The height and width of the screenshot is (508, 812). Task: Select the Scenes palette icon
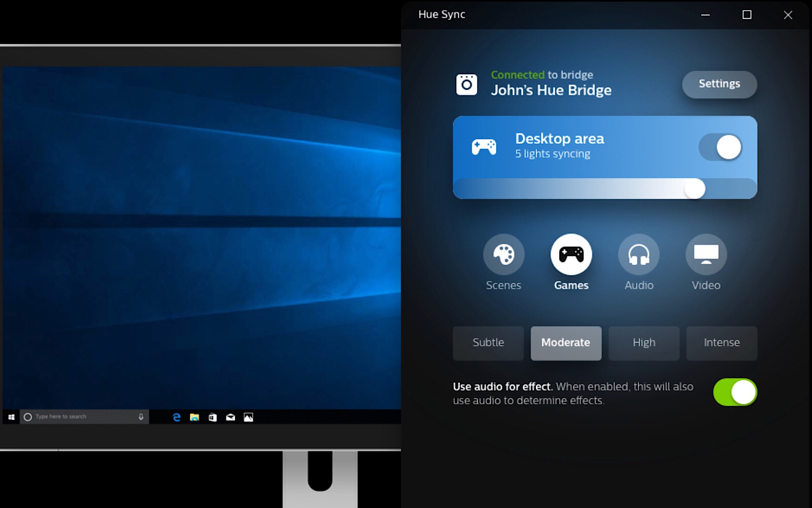tap(503, 255)
